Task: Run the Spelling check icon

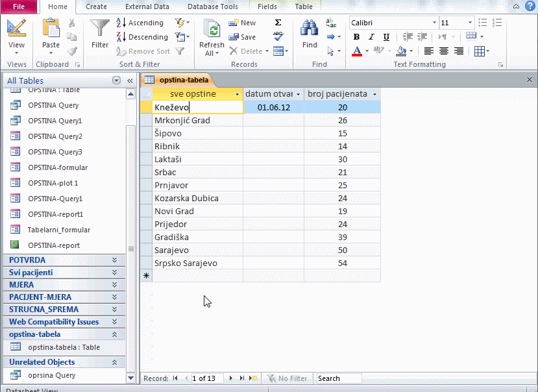Action: click(278, 37)
